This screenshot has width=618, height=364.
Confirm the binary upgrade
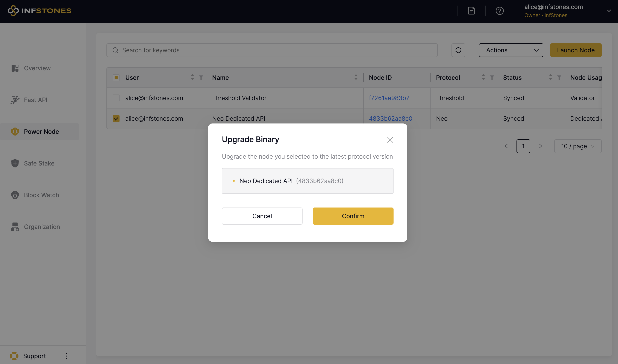coord(353,216)
